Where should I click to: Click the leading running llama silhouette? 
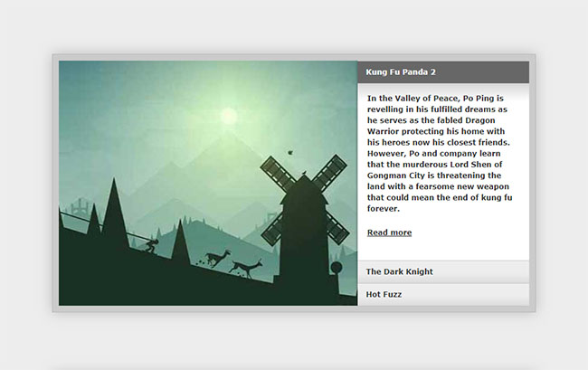(246, 266)
